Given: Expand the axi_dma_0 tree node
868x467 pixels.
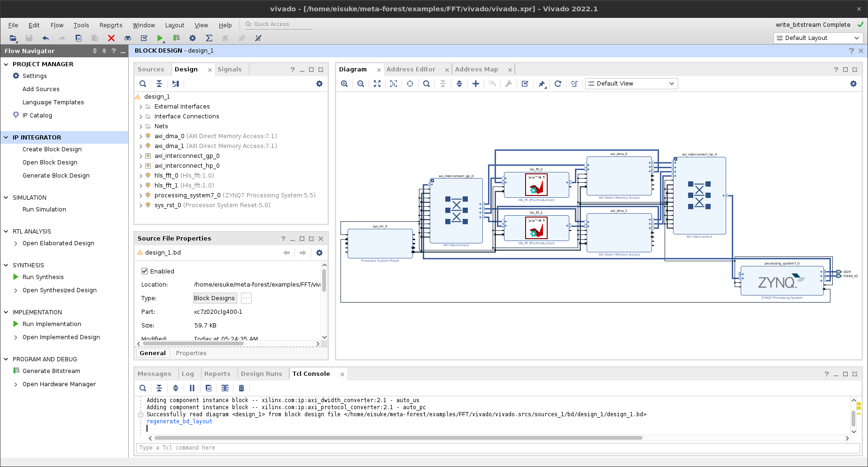Looking at the screenshot, I should point(140,136).
